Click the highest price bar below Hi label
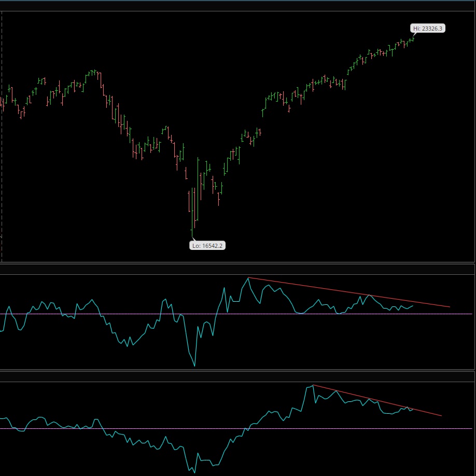Image resolution: width=476 pixels, height=476 pixels. point(413,38)
